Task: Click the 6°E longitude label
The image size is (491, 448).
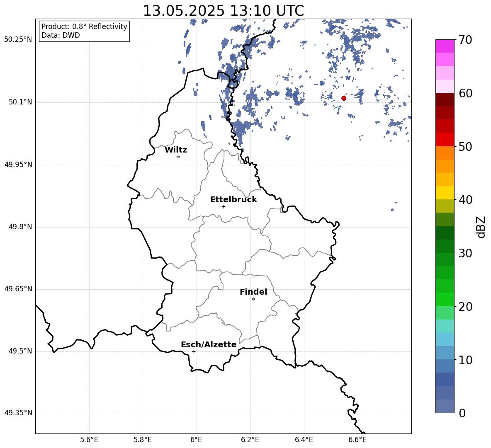Action: click(x=196, y=440)
